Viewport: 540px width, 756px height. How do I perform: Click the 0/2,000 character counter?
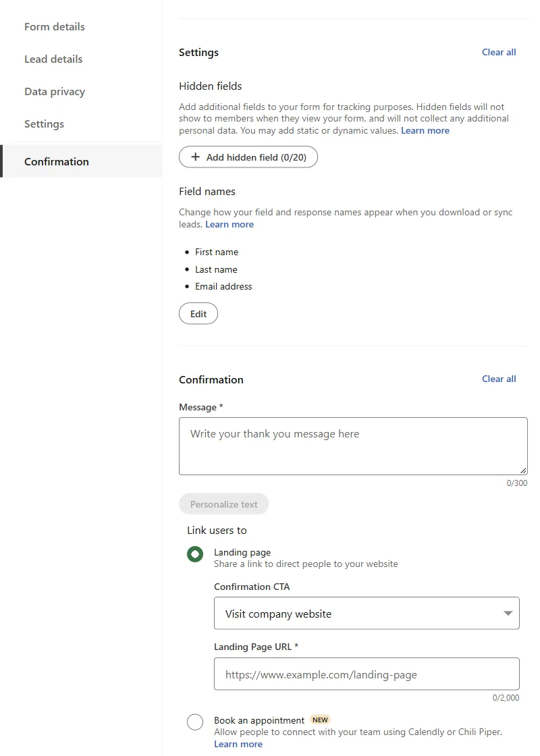click(x=506, y=698)
